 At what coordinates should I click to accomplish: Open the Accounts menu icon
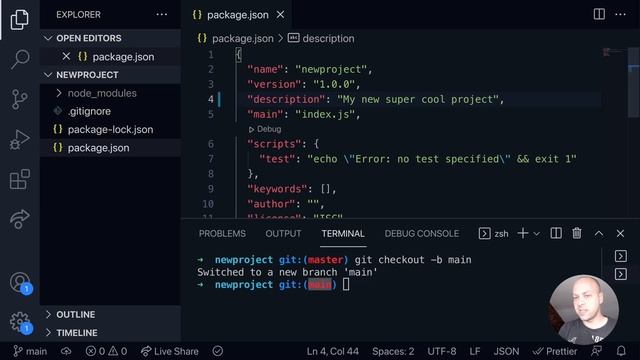(20, 282)
